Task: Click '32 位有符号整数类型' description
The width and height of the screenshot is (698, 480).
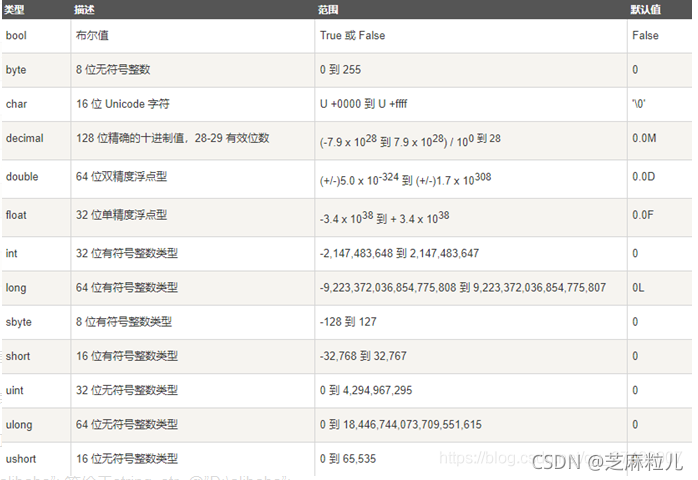Action: 127,253
